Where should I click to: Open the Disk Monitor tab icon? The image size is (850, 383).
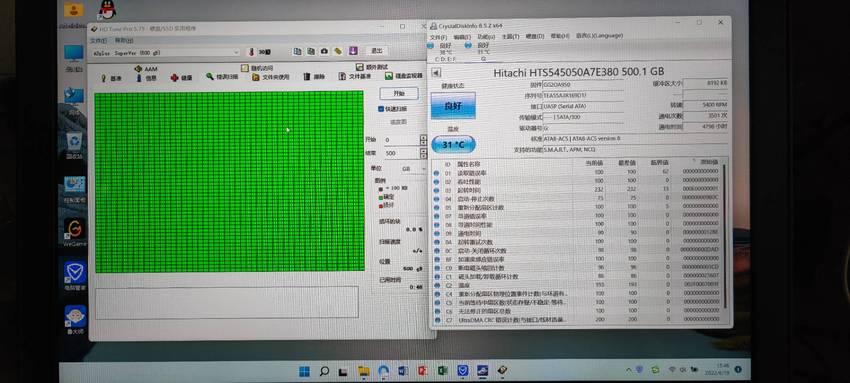[x=403, y=76]
